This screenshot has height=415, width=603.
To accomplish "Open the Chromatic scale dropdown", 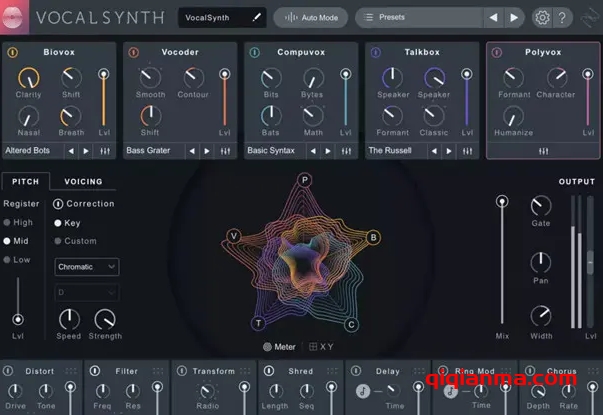I will pos(86,267).
